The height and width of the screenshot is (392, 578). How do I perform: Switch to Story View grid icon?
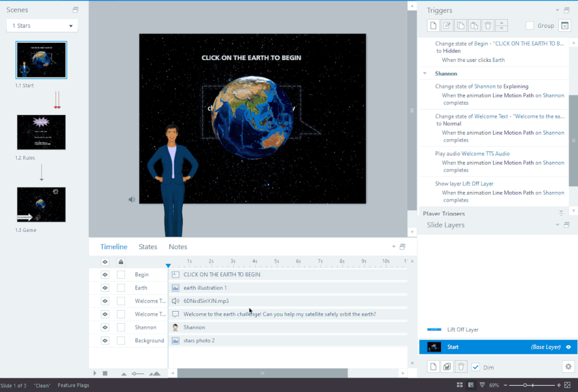click(x=459, y=385)
